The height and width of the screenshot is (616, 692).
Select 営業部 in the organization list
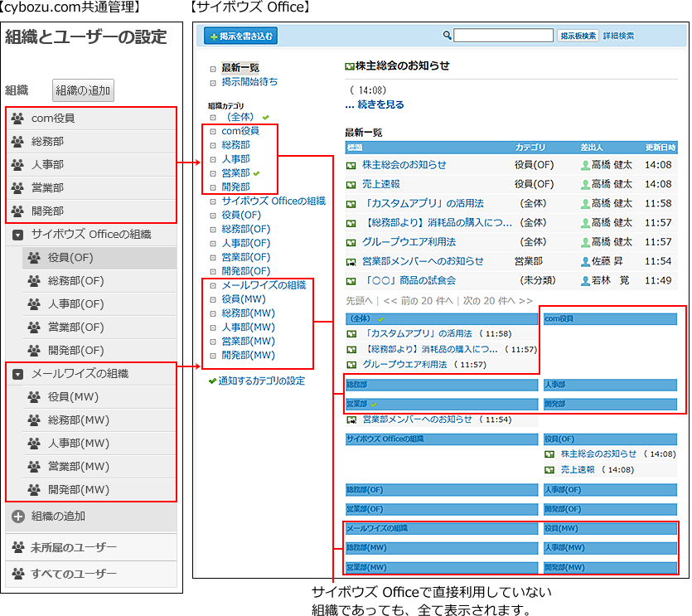pyautogui.click(x=91, y=187)
